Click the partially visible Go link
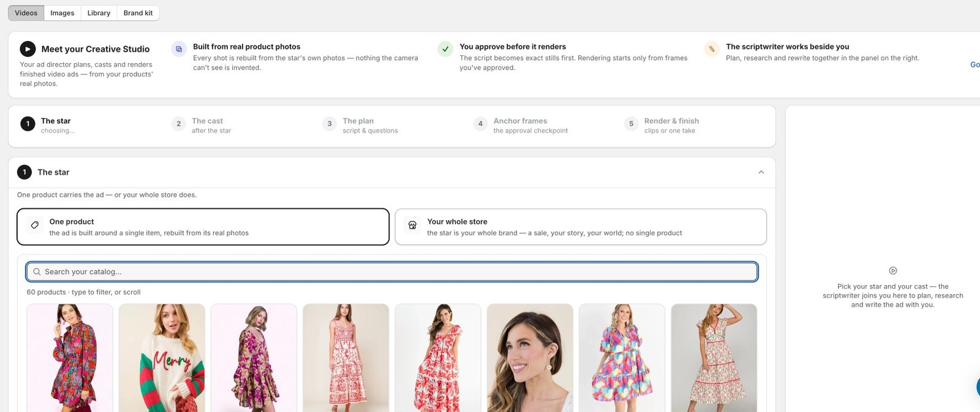 (975, 64)
